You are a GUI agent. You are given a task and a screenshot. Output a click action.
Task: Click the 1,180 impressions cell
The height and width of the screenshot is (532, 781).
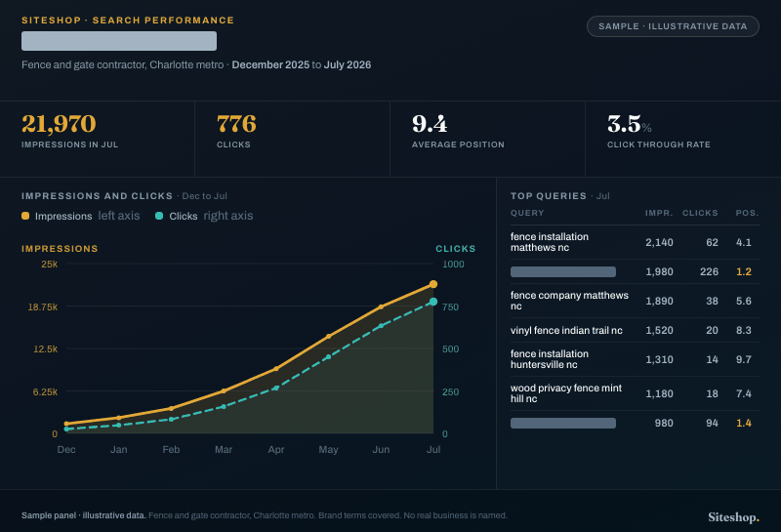pyautogui.click(x=659, y=393)
